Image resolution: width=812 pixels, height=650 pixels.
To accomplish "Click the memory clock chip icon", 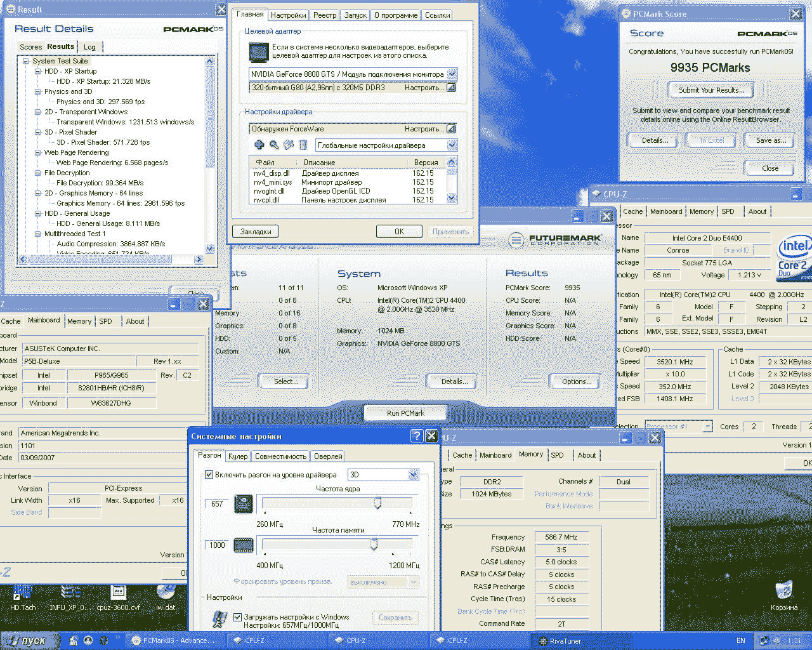I will coord(244,545).
